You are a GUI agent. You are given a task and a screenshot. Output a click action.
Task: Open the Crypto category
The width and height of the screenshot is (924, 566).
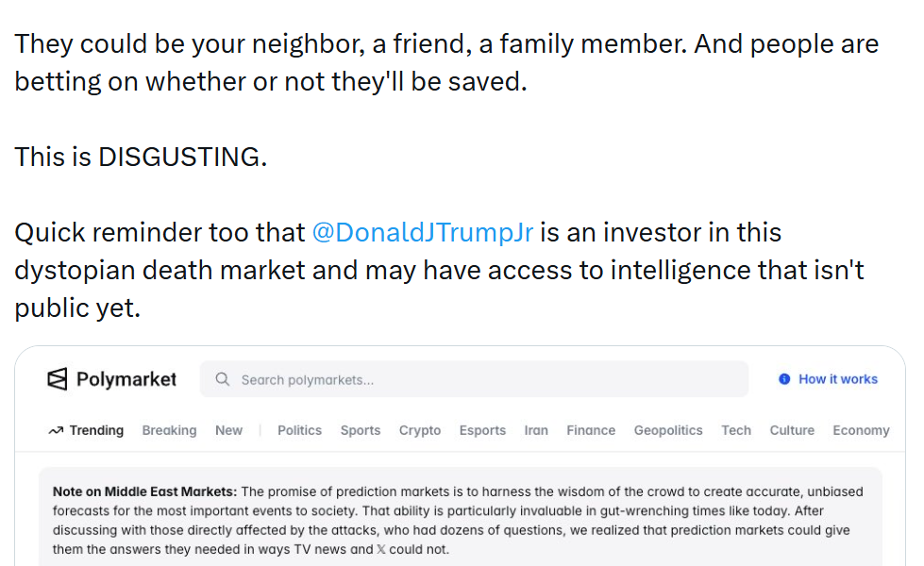[420, 430]
